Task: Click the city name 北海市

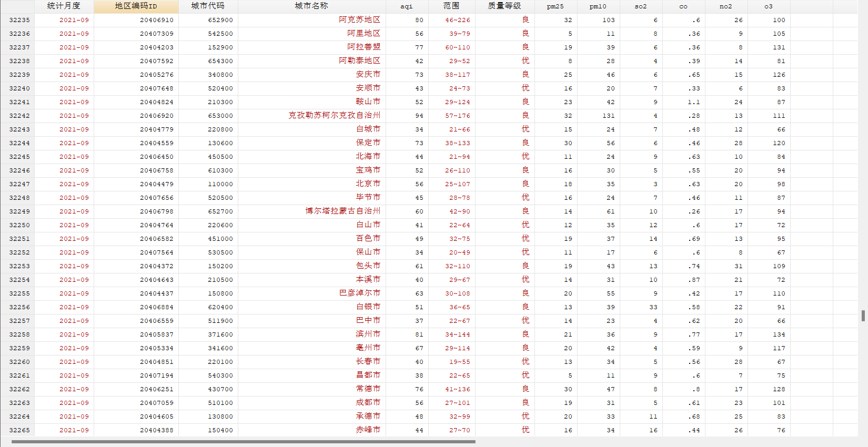Action: [368, 157]
